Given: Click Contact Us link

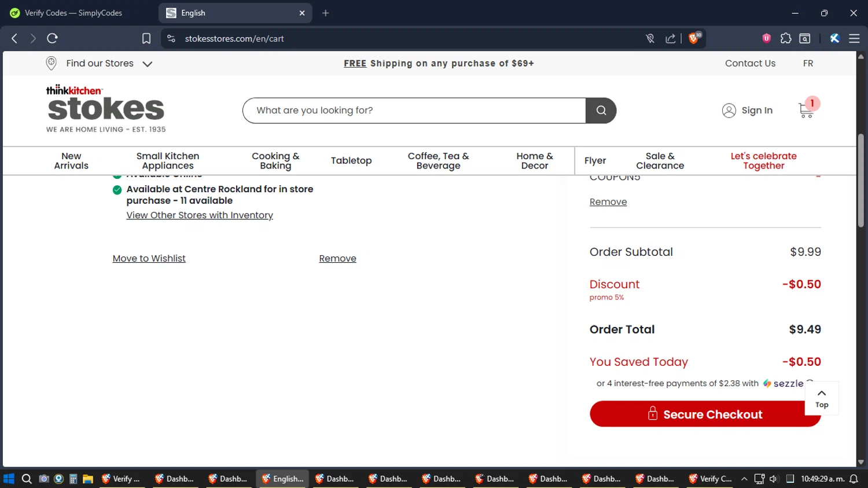Looking at the screenshot, I should tap(750, 64).
